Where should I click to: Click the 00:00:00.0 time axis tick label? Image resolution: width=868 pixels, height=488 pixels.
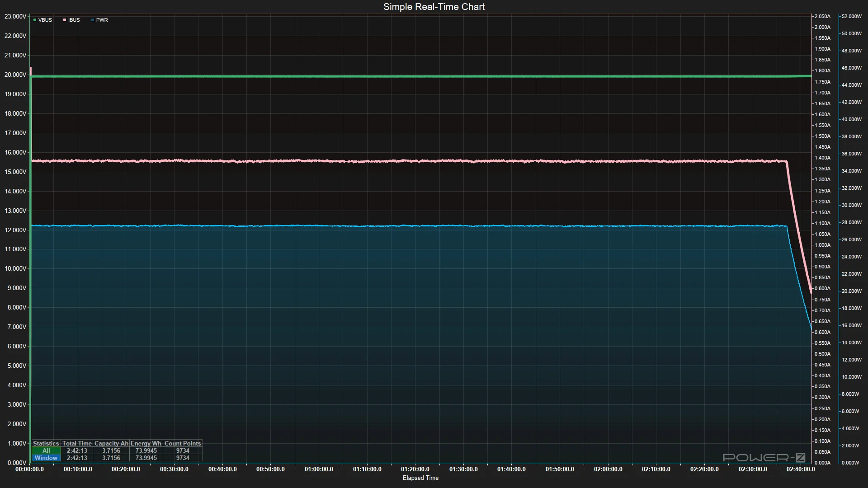pyautogui.click(x=29, y=469)
